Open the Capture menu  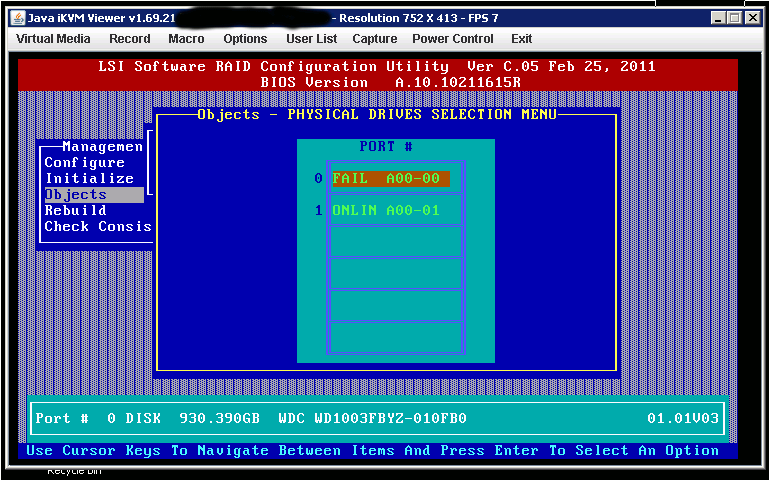coord(375,39)
